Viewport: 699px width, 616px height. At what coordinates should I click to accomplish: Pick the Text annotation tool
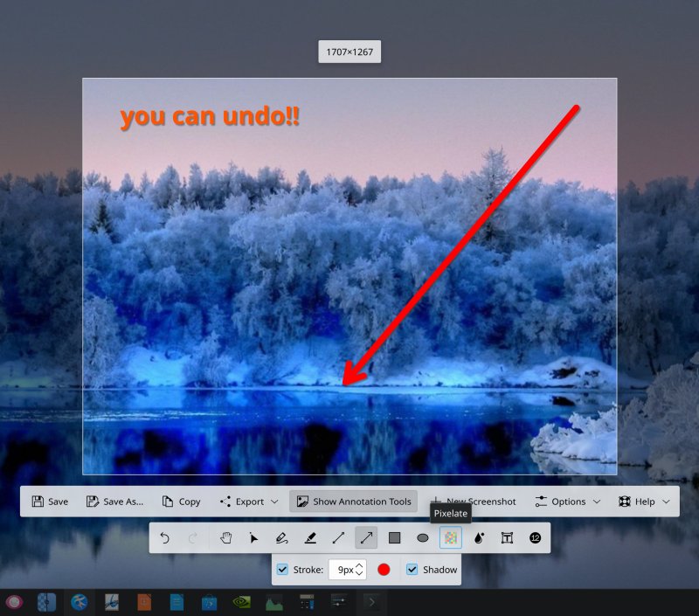coord(507,538)
